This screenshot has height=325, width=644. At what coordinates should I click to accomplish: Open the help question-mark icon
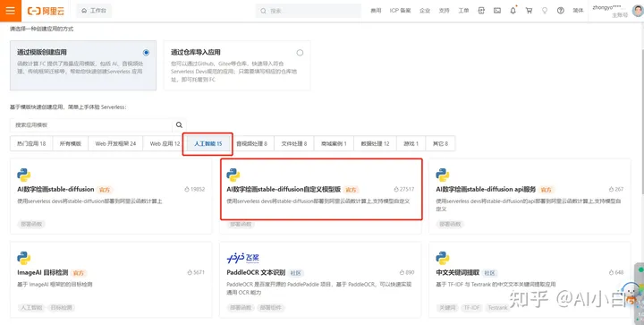(x=560, y=11)
